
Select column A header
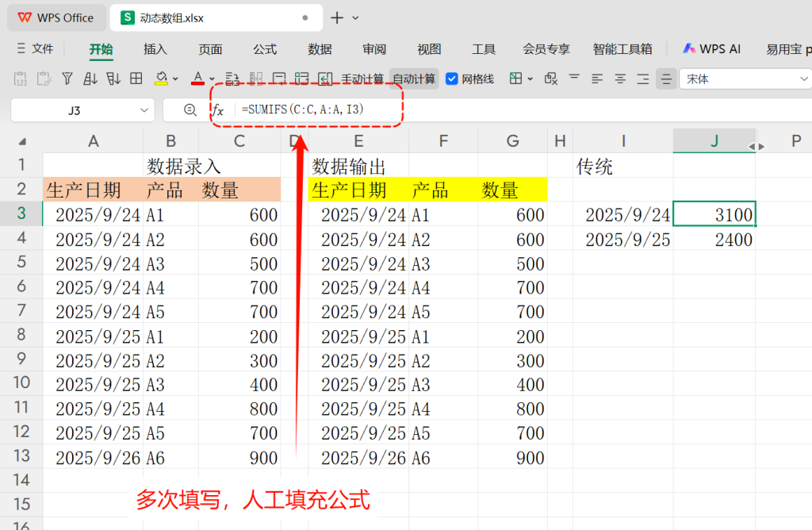click(x=94, y=140)
